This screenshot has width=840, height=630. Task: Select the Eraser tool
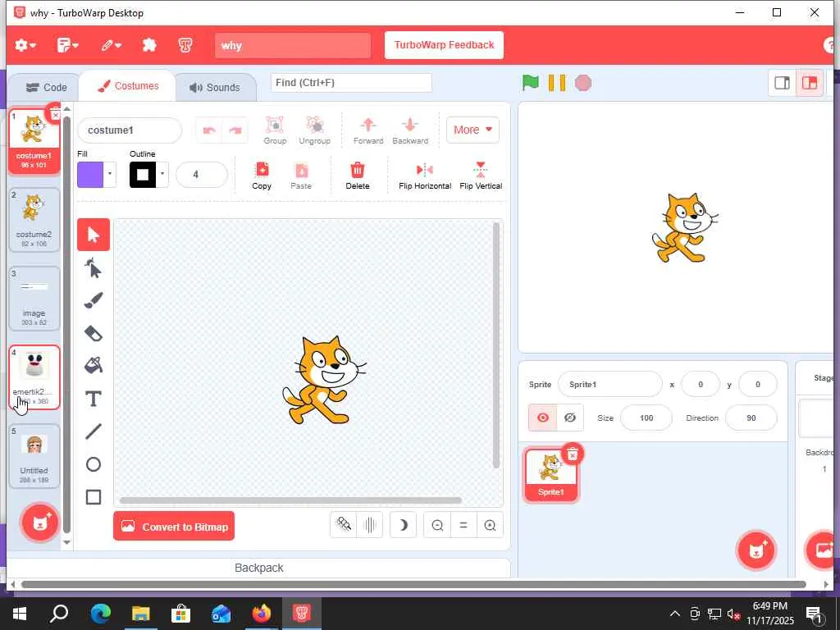(94, 333)
